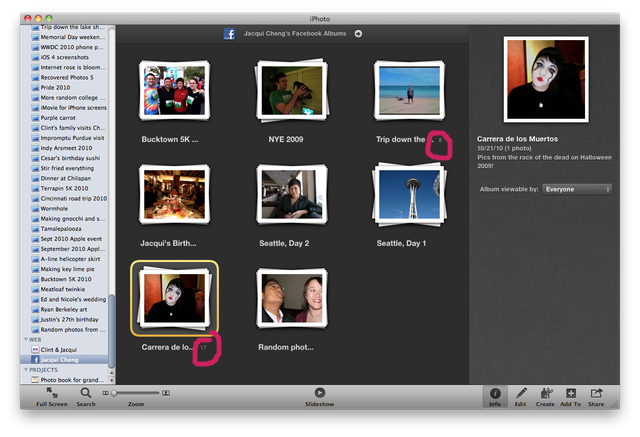Image resolution: width=640 pixels, height=437 pixels.
Task: Select Stir fried everything in sidebar
Action: (65, 168)
